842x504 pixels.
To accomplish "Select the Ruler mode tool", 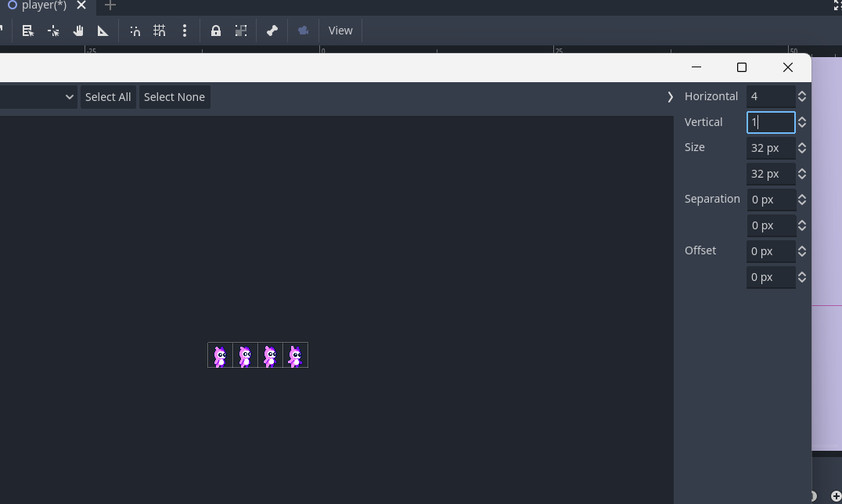I will [x=103, y=31].
